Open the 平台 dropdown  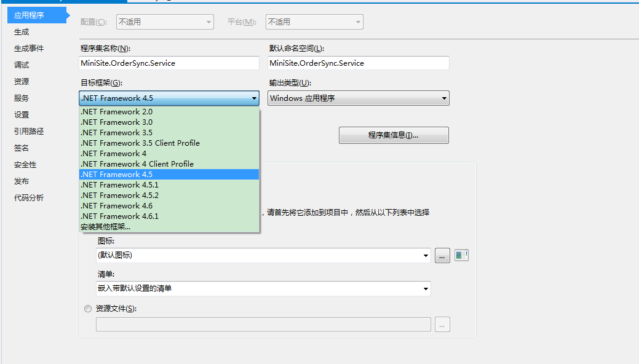pos(314,22)
